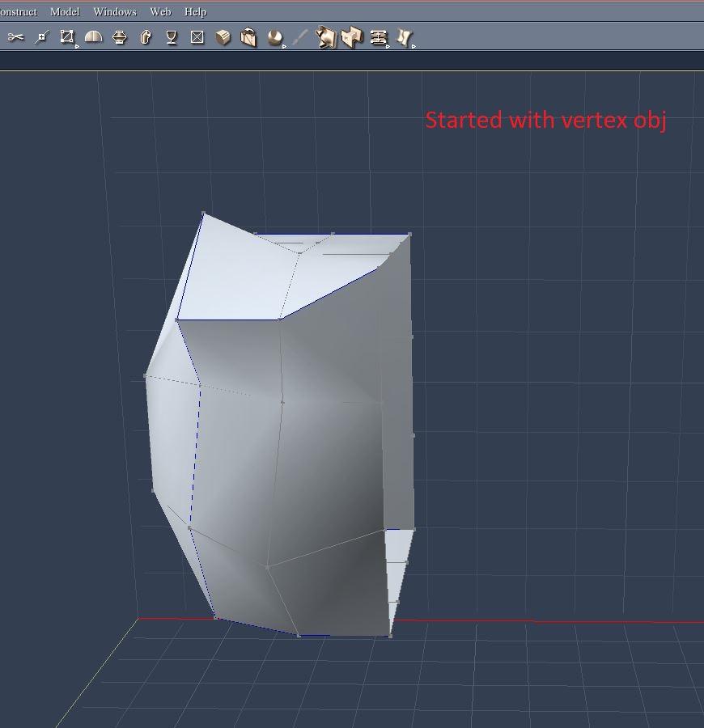704x728 pixels.
Task: Click the square with X icon
Action: click(197, 37)
